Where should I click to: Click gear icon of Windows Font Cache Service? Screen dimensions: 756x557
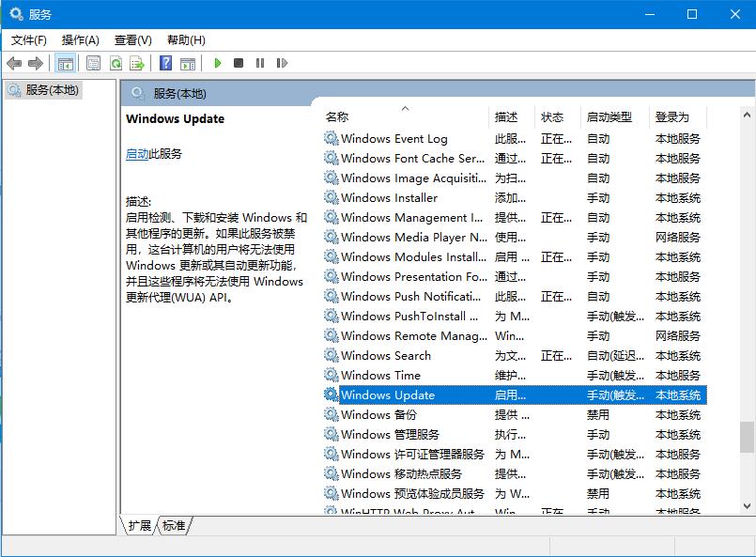tap(331, 158)
